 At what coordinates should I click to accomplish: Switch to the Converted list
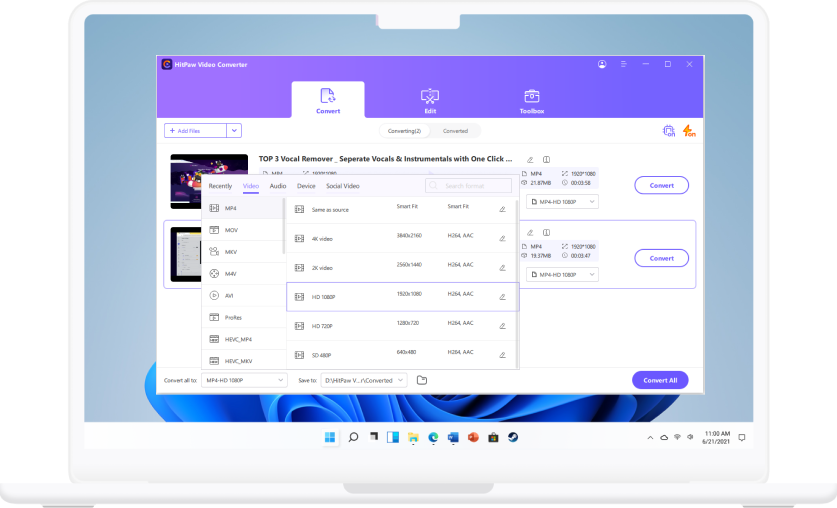(x=455, y=131)
